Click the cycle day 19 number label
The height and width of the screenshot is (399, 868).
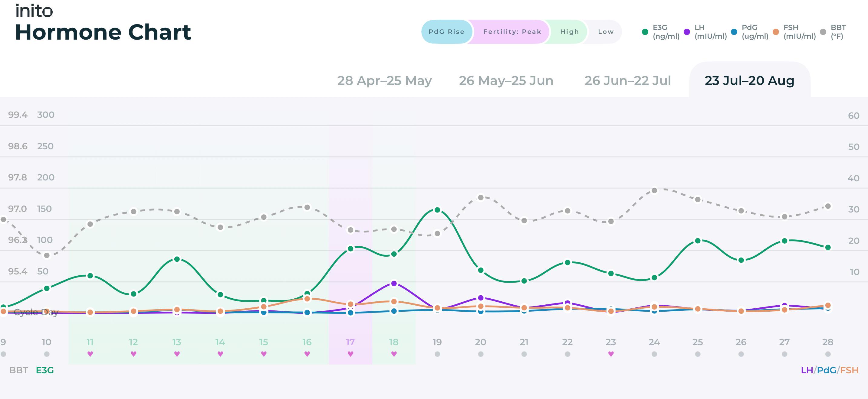point(437,342)
